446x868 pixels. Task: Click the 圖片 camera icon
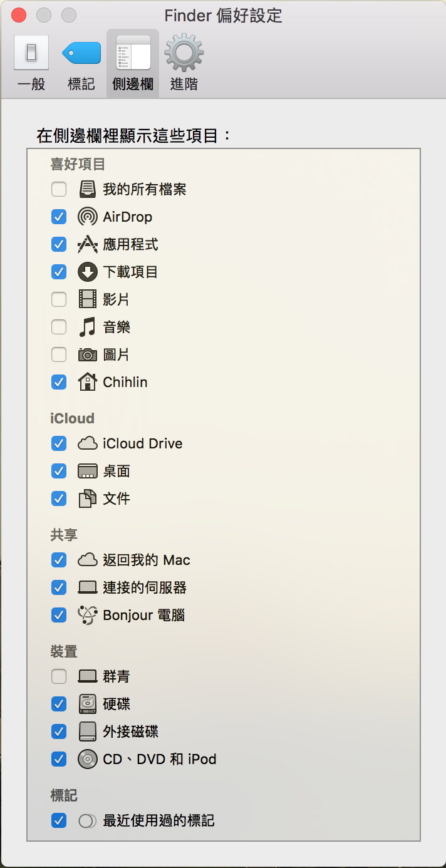coord(88,355)
